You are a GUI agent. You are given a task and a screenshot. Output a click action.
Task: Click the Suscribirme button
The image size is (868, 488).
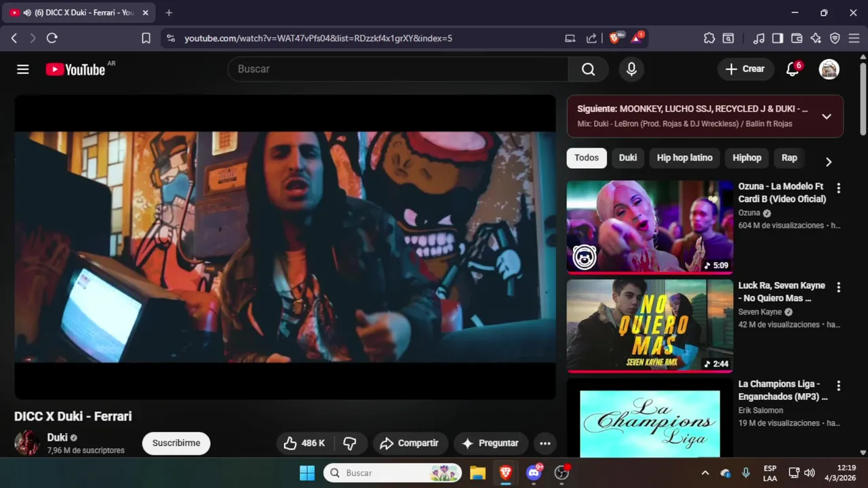click(176, 443)
